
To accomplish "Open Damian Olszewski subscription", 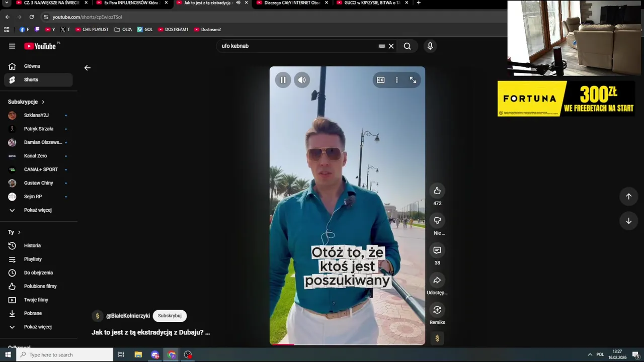I will click(x=38, y=143).
